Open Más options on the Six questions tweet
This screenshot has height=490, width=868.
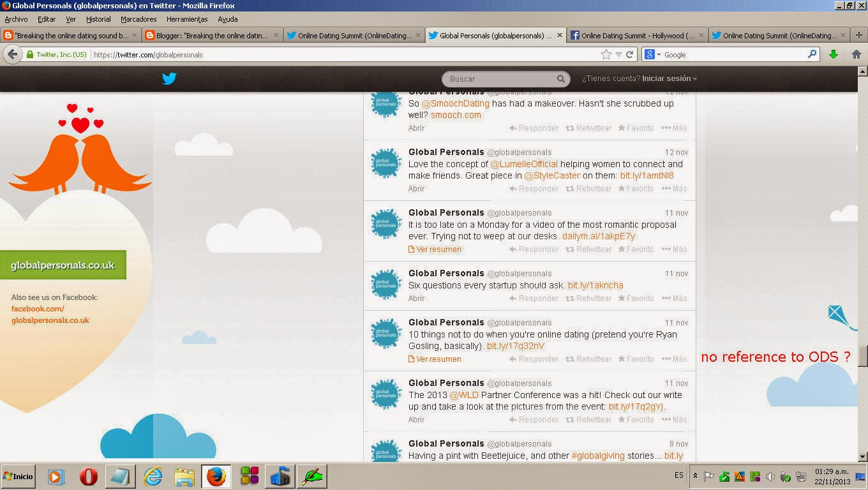675,299
